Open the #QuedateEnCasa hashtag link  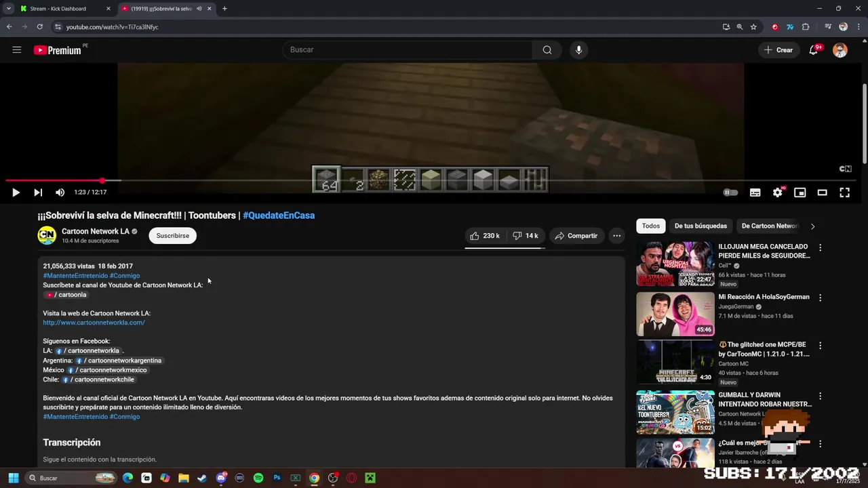point(279,216)
